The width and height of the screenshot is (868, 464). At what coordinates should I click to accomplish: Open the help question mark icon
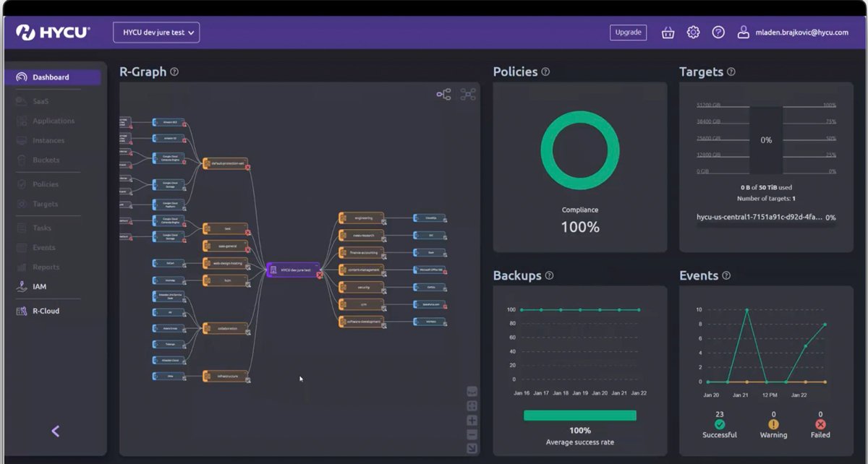click(718, 32)
